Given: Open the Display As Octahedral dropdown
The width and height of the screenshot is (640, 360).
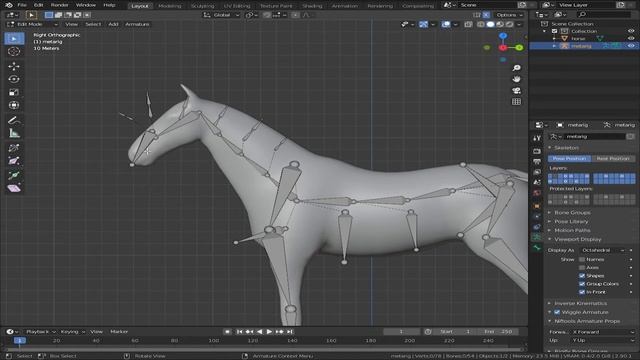Looking at the screenshot, I should coord(602,250).
